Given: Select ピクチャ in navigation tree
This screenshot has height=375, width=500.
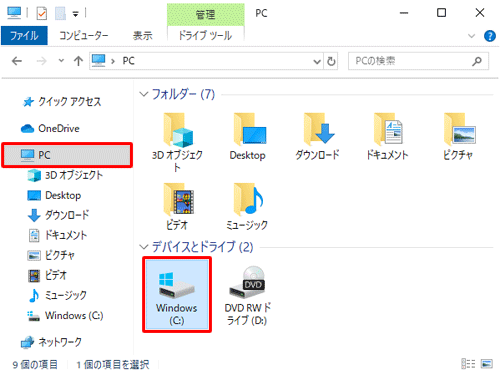Looking at the screenshot, I should 51,255.
